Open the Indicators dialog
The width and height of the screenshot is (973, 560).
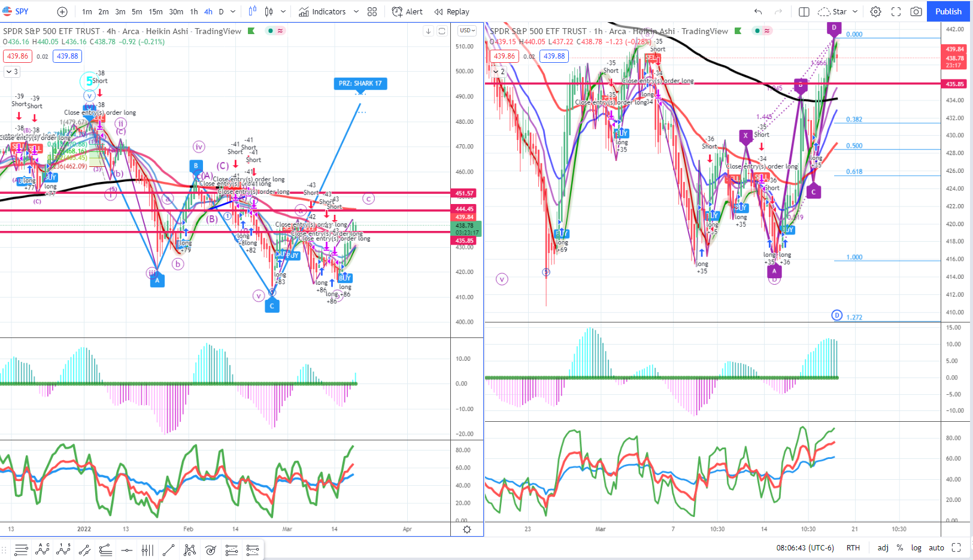coord(322,11)
